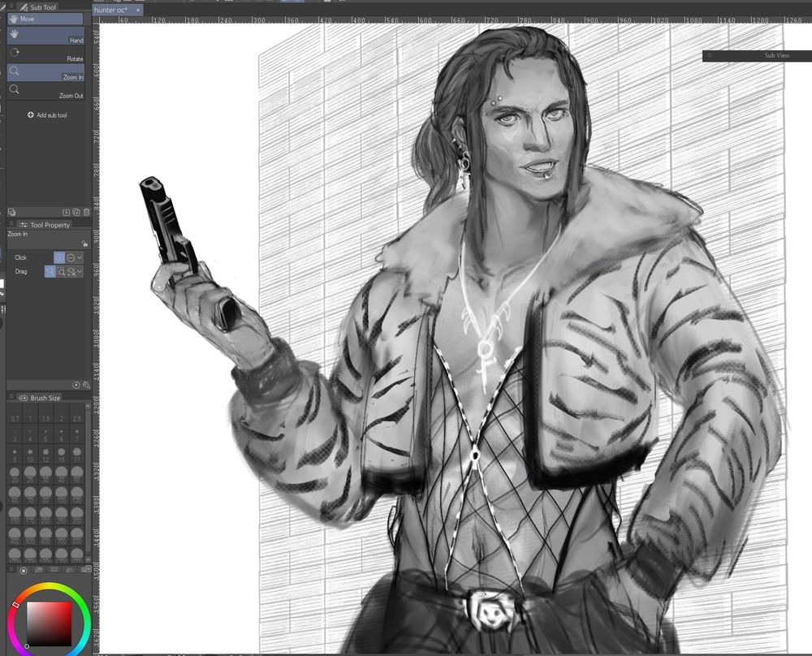The height and width of the screenshot is (656, 812).
Task: Set Click action to zoom out (minus)
Action: coord(71,257)
